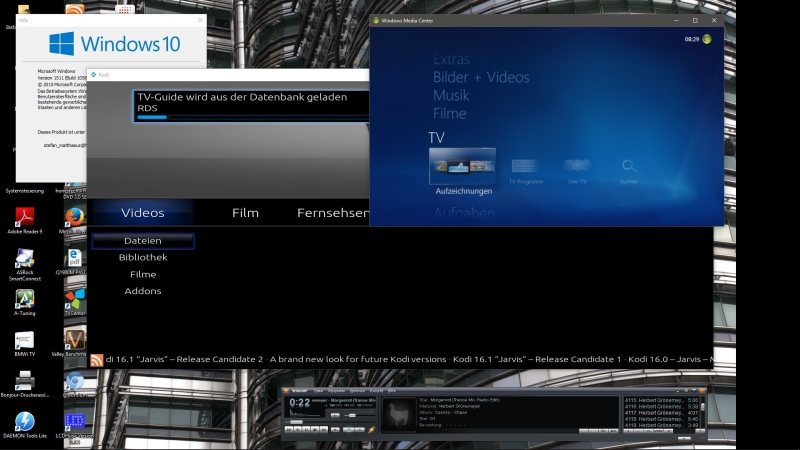Click the TV-Guide loading progress bar in Kodi
The width and height of the screenshot is (800, 450).
point(253,117)
